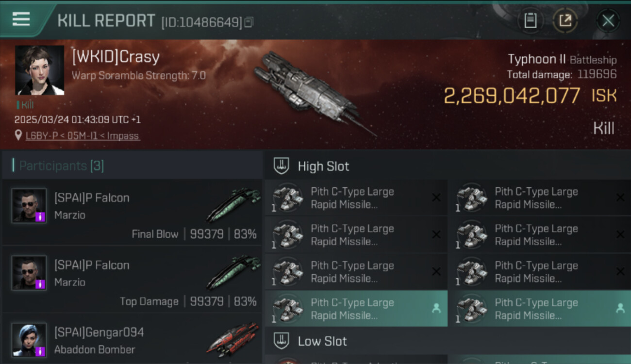Viewport: 631px width, 364px height.
Task: Open the L6BY-P location link
Action: pyautogui.click(x=83, y=136)
